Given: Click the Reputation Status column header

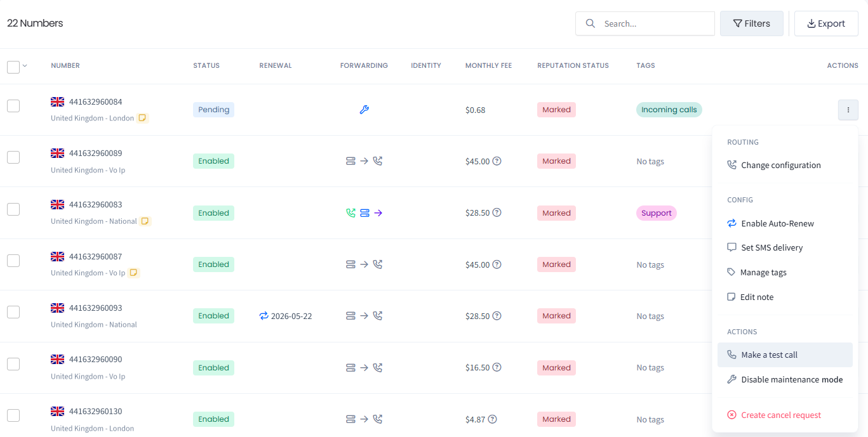Looking at the screenshot, I should click(573, 65).
